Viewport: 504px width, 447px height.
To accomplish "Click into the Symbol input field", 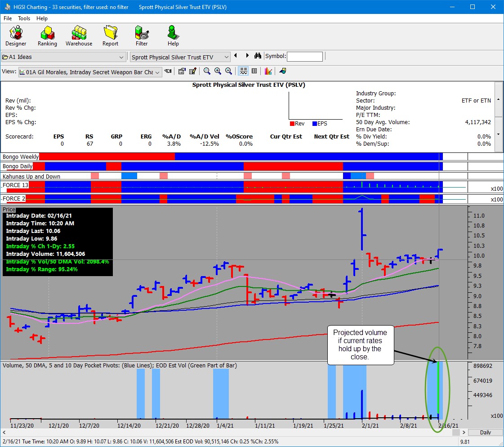I will [x=304, y=57].
